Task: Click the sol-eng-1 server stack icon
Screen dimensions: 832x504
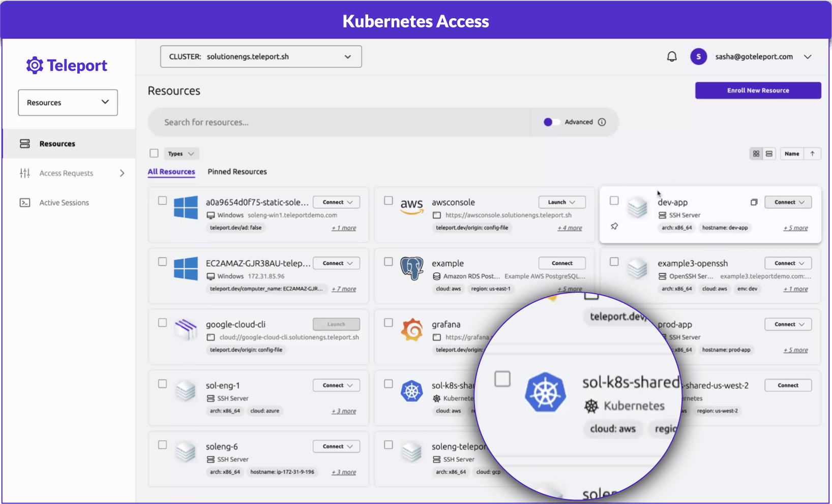Action: click(x=186, y=391)
